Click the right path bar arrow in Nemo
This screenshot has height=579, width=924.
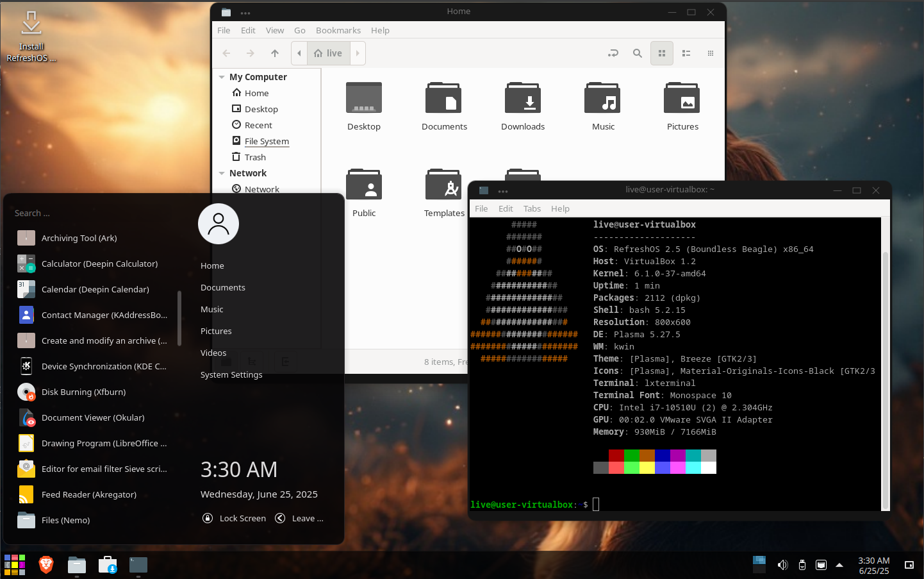[x=358, y=53]
